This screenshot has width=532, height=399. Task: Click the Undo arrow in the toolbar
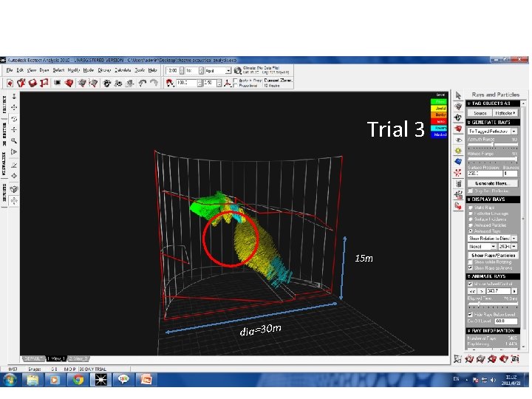click(x=143, y=83)
